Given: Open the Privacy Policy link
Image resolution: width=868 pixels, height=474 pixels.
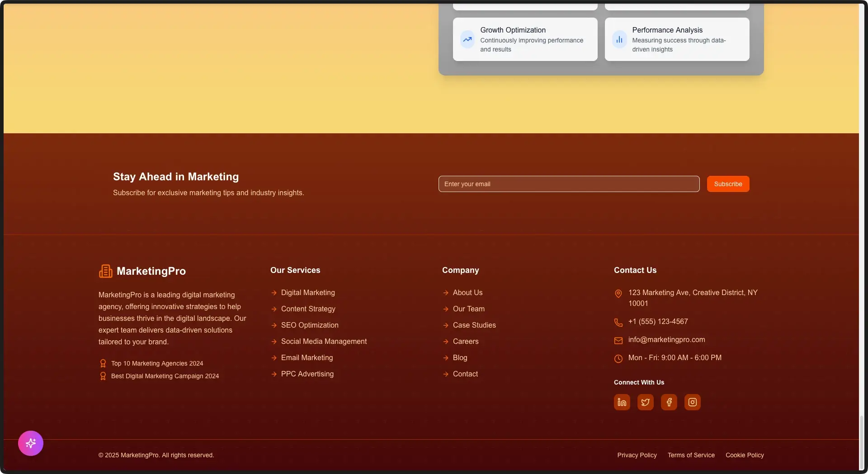Looking at the screenshot, I should click(637, 455).
